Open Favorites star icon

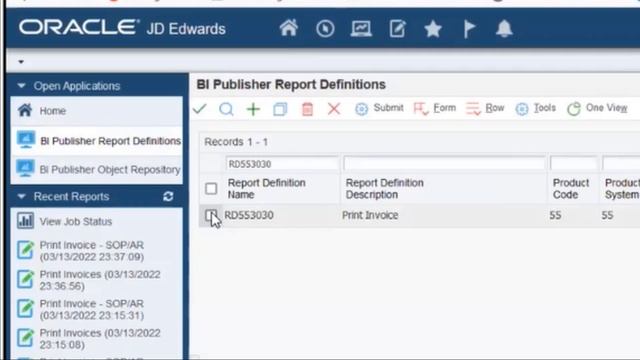433,29
